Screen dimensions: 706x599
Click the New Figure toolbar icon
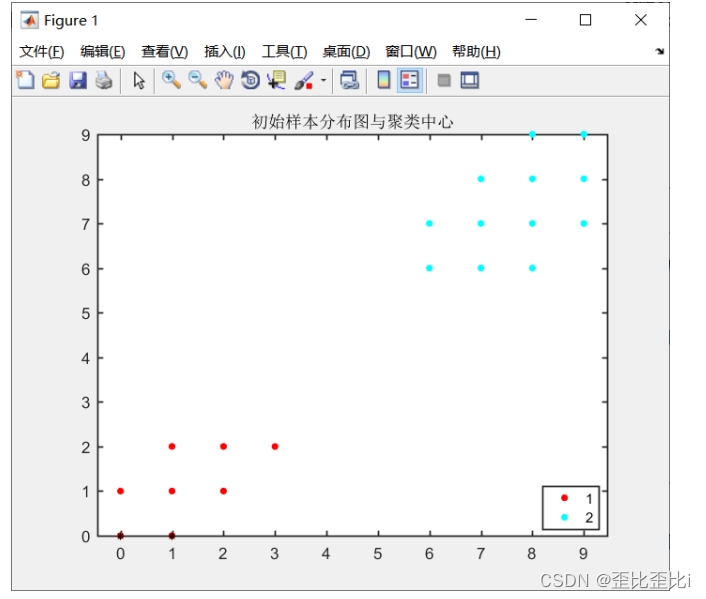pos(25,80)
